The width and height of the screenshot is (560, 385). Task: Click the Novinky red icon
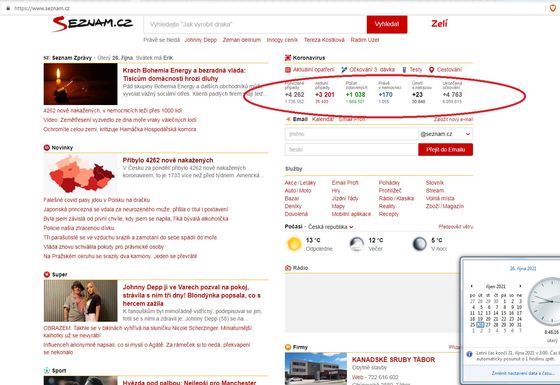(x=47, y=148)
